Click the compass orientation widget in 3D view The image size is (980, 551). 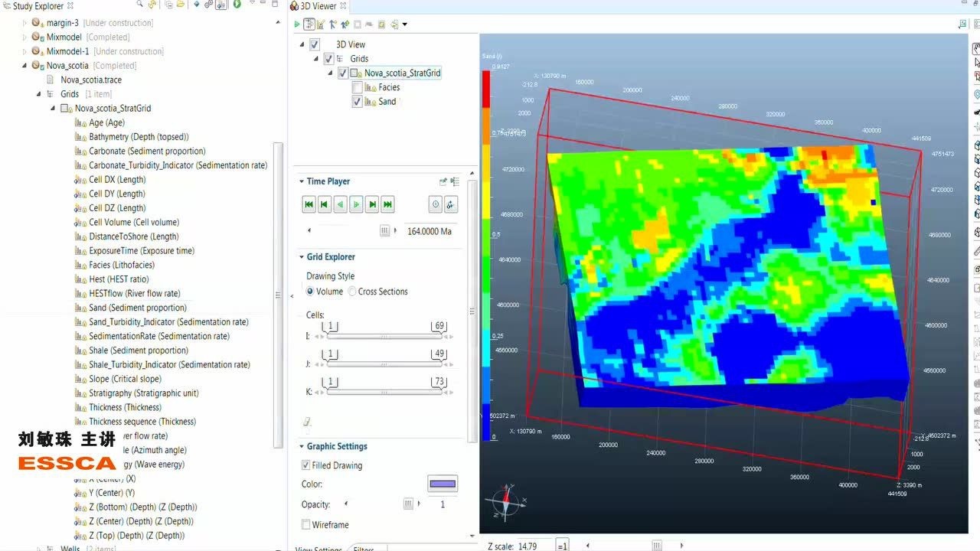(505, 502)
